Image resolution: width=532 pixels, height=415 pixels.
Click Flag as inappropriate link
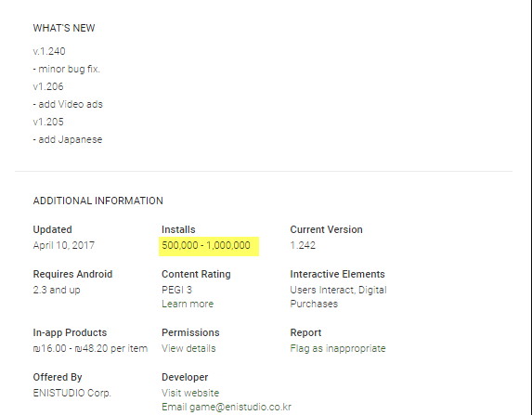pos(338,348)
